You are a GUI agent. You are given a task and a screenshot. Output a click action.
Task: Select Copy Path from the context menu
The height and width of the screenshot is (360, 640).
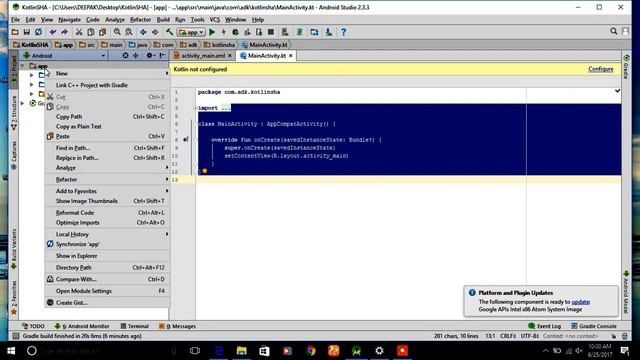coord(107,116)
